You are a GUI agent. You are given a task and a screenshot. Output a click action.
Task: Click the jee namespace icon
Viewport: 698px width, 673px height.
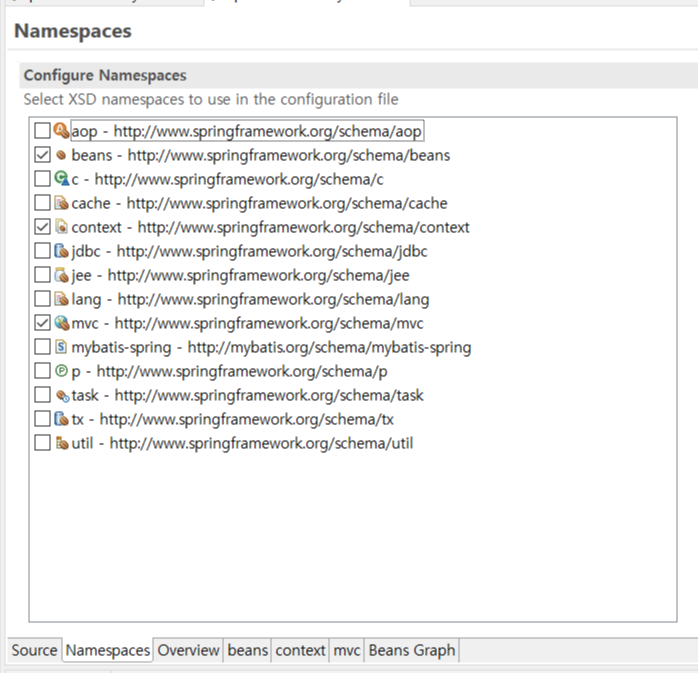coord(61,275)
